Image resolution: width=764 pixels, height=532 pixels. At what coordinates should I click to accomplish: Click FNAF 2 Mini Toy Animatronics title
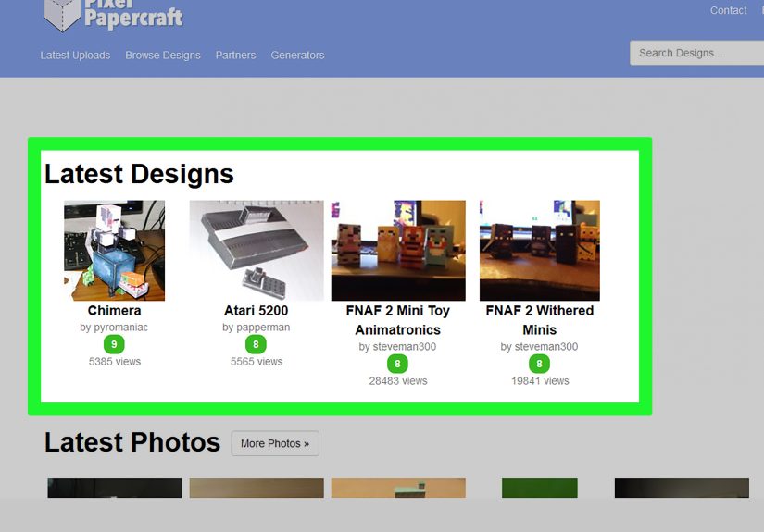[x=398, y=320]
